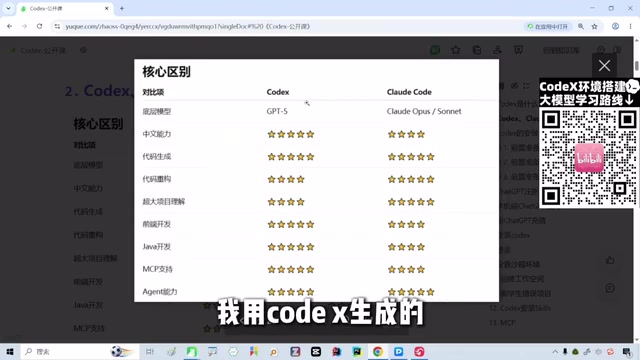Click the 超大项目理解 row label in the overlay
640x360 pixels.
(164, 202)
